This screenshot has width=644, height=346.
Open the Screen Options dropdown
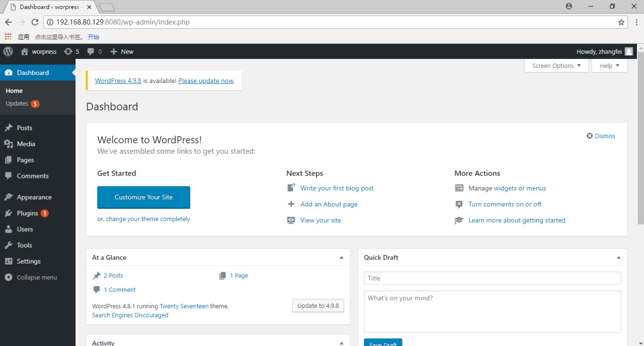(556, 65)
